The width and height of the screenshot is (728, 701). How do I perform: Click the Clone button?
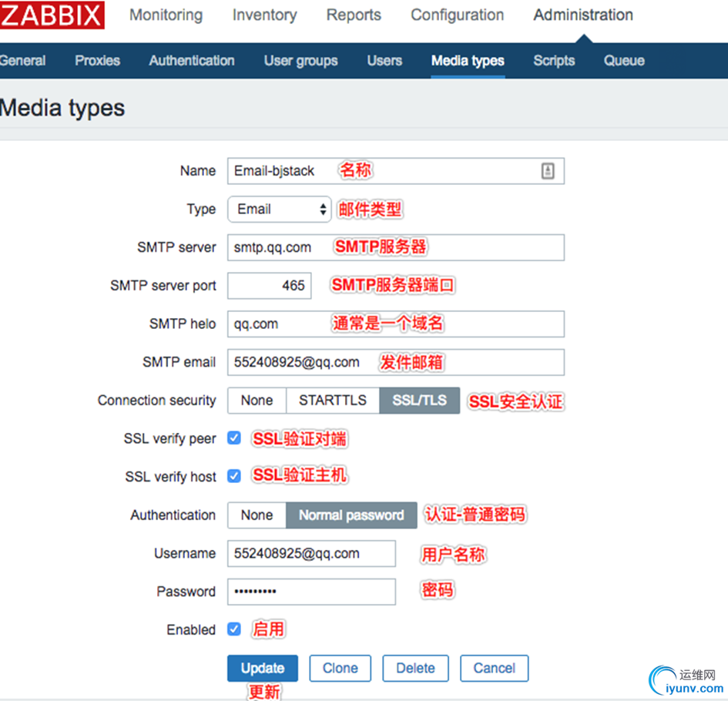tap(340, 668)
